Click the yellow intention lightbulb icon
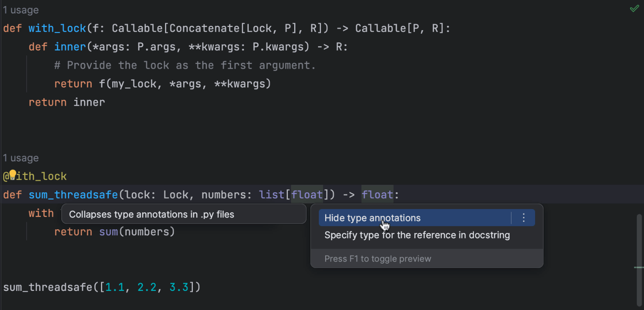Viewport: 644px width, 310px height. [x=13, y=174]
